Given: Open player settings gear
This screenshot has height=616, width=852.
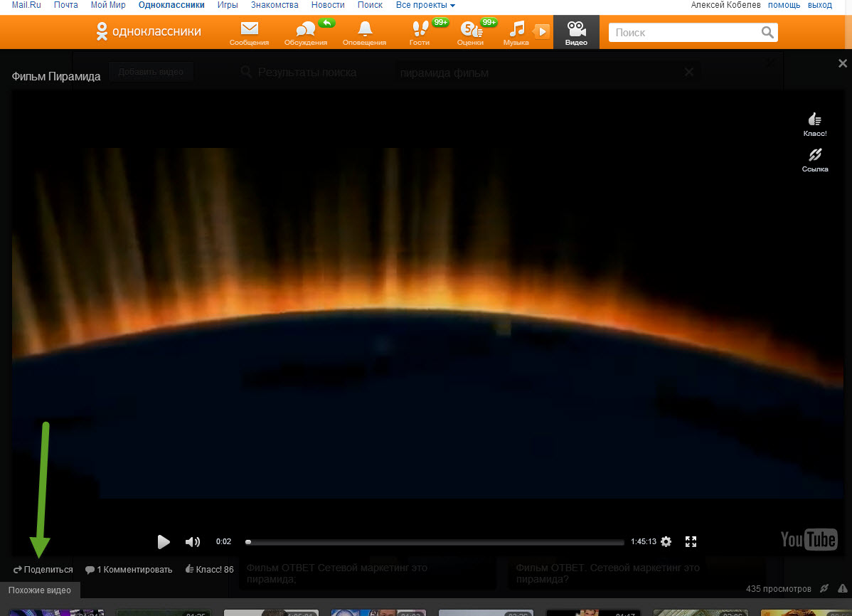Looking at the screenshot, I should click(666, 541).
